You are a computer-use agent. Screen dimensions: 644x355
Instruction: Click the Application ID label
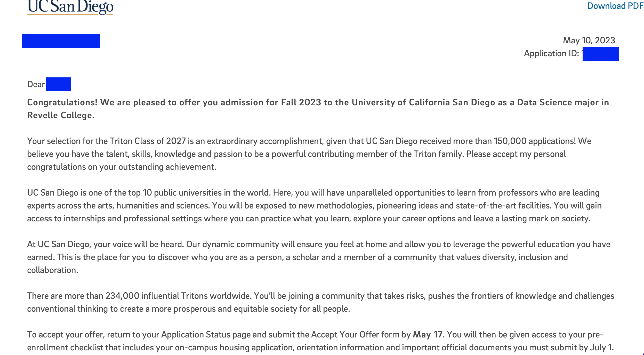click(551, 53)
